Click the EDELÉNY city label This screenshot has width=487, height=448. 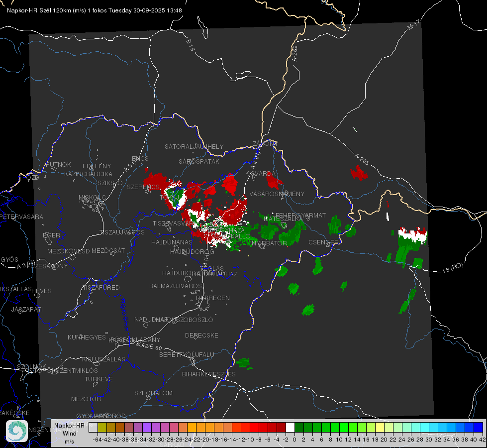pyautogui.click(x=97, y=166)
